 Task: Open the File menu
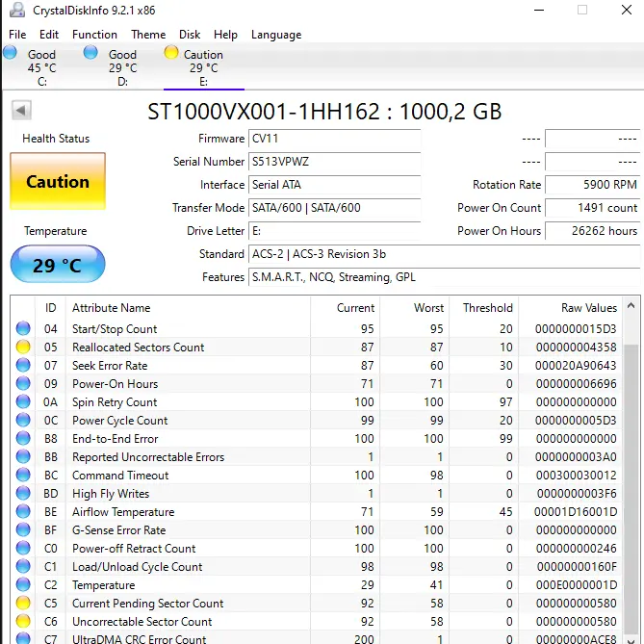(17, 35)
